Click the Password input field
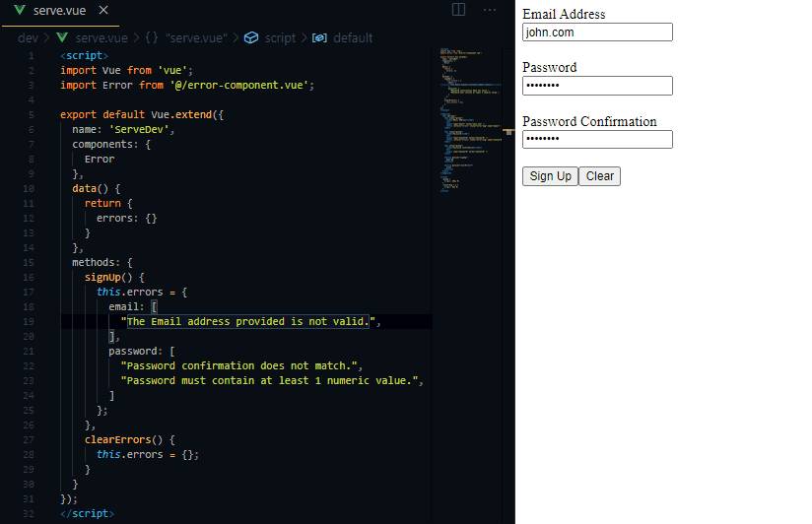Image resolution: width=812 pixels, height=524 pixels. coord(597,86)
